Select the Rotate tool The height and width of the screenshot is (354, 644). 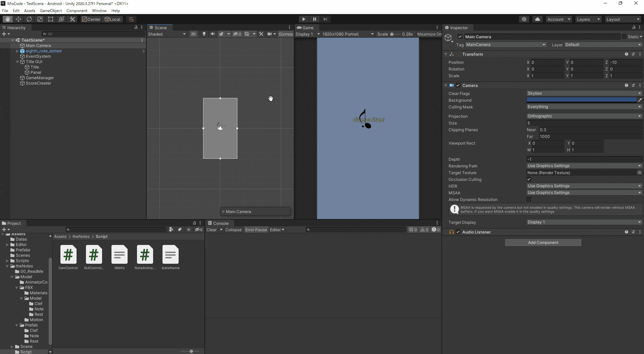click(x=29, y=19)
